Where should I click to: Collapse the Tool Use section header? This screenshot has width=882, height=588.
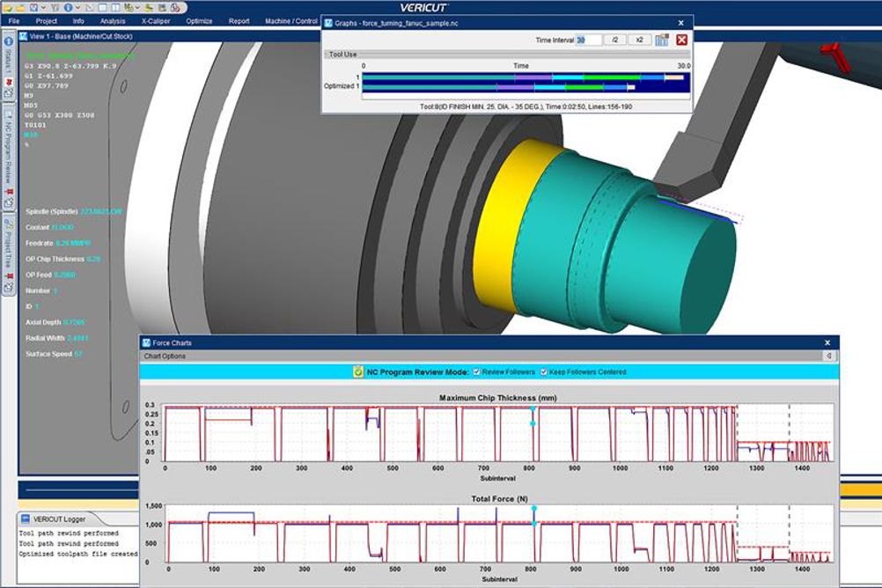[506, 55]
